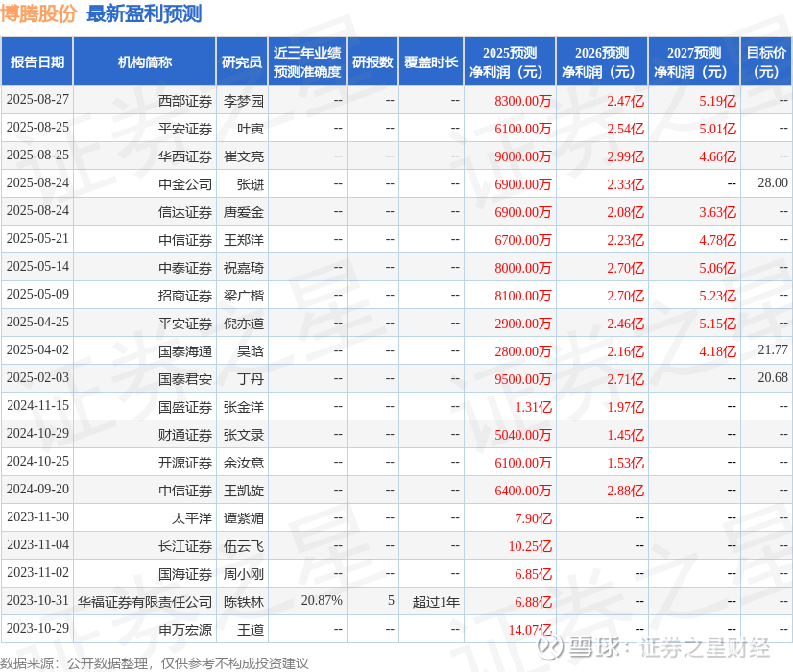The width and height of the screenshot is (793, 672).
Task: Click the 雪球 logo icon in watermark
Action: 550,647
